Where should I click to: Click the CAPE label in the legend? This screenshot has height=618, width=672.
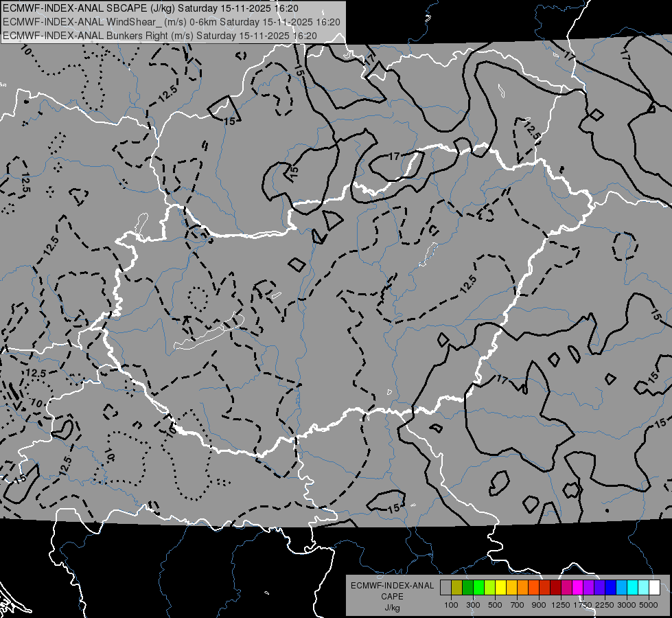[x=392, y=597]
